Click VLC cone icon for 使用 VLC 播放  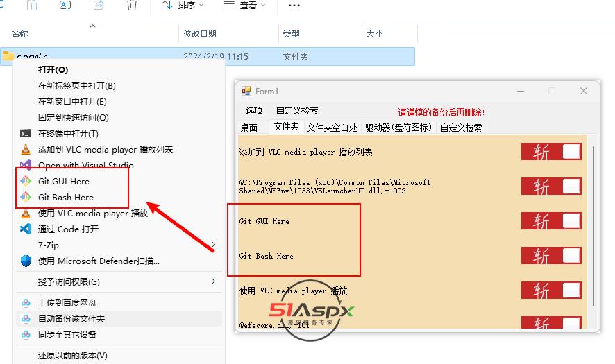26,213
